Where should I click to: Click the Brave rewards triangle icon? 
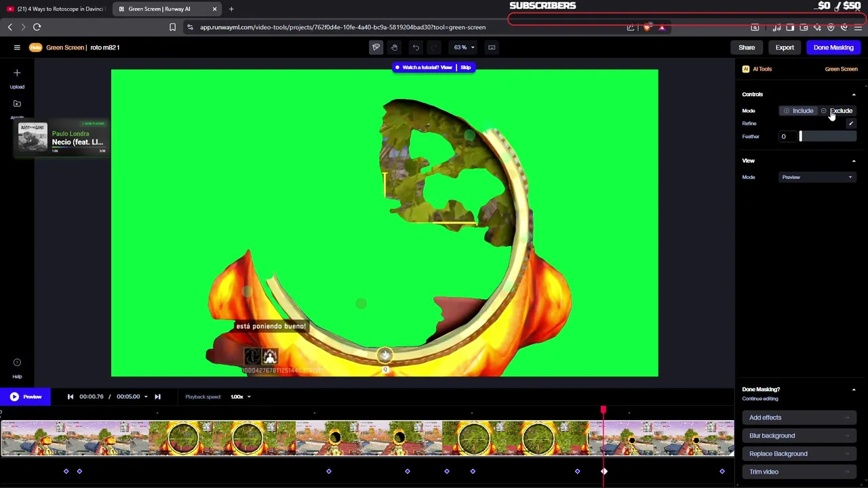(662, 27)
